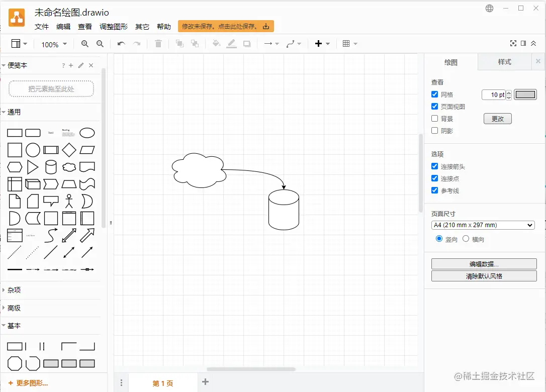Select the hexagon shape in the palette
Screen dimensions: 546x392
click(15, 167)
